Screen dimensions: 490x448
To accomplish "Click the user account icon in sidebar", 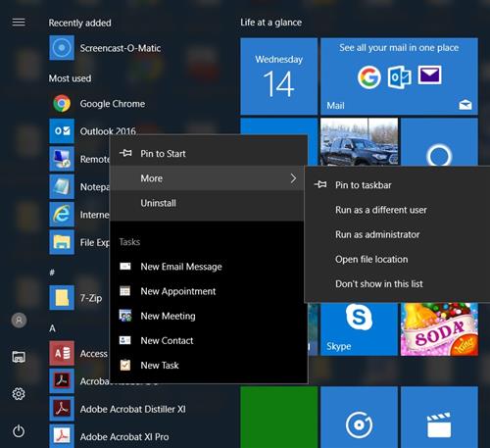I will tap(19, 320).
